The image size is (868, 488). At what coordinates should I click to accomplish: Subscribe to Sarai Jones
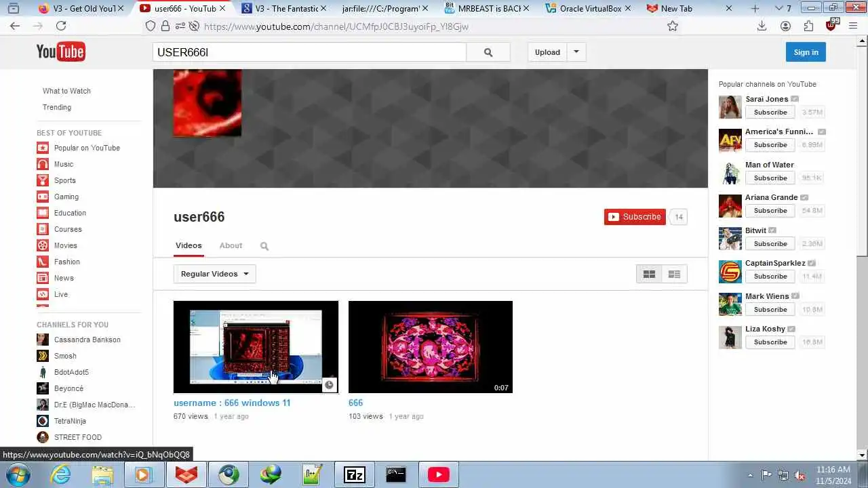770,113
